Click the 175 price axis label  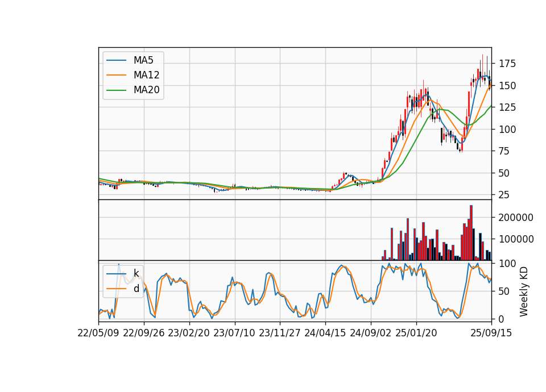coord(507,64)
